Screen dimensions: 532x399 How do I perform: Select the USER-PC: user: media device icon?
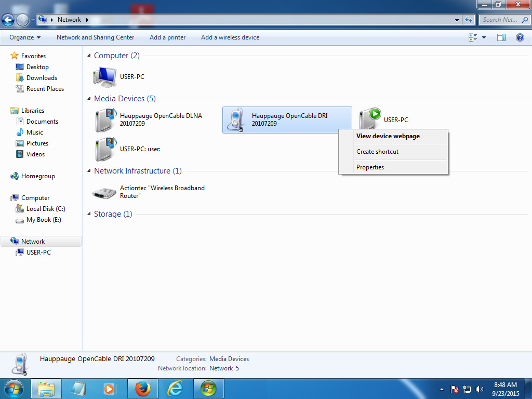pos(105,149)
